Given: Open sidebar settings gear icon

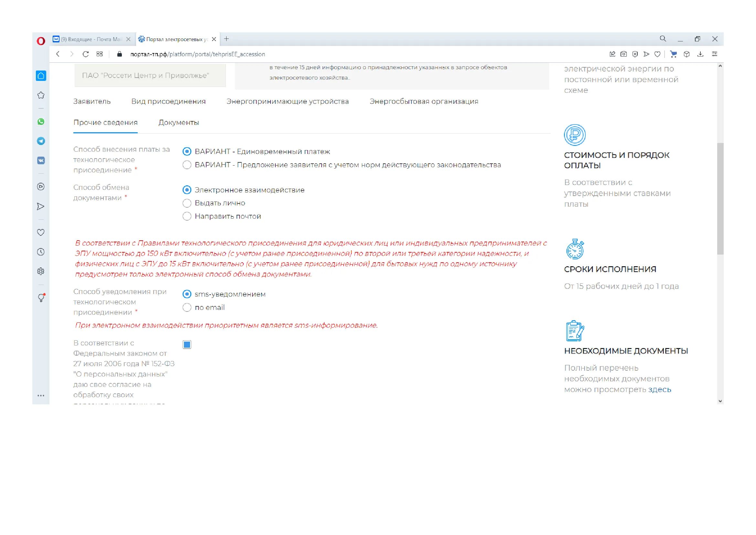Looking at the screenshot, I should 41,271.
